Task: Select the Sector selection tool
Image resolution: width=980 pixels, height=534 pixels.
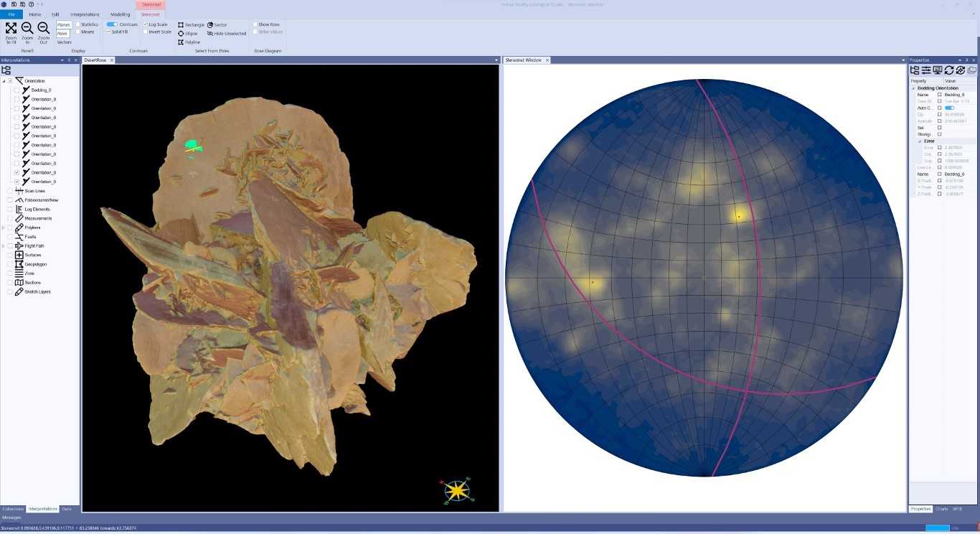Action: (217, 24)
